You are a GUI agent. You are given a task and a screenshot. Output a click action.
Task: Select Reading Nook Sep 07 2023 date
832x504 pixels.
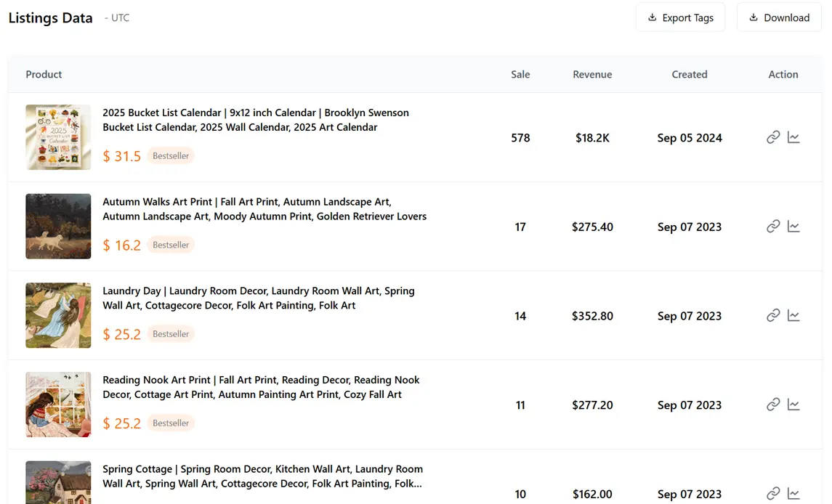(690, 405)
